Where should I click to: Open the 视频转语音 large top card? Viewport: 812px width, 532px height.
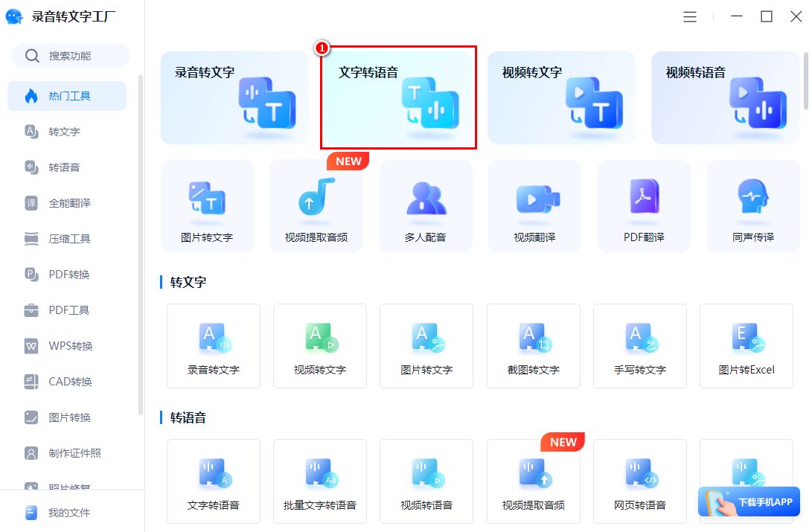(x=726, y=97)
